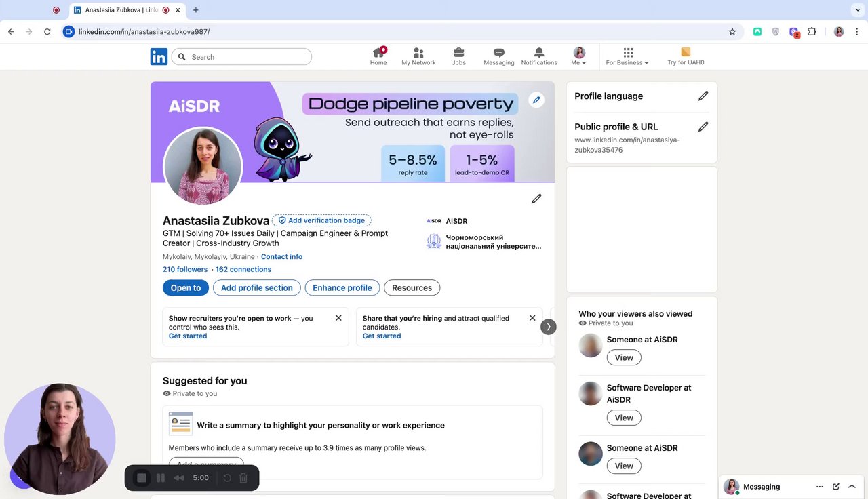Click the Write a summary suggestion heading

click(x=321, y=425)
